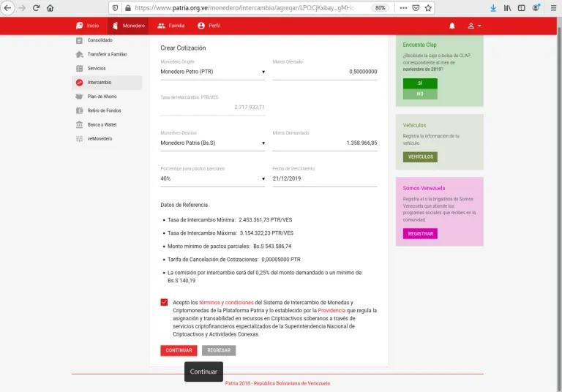Screen dimensions: 562x392
Task: Open Transferir a Familiar in sidebar
Action: pyautogui.click(x=107, y=54)
